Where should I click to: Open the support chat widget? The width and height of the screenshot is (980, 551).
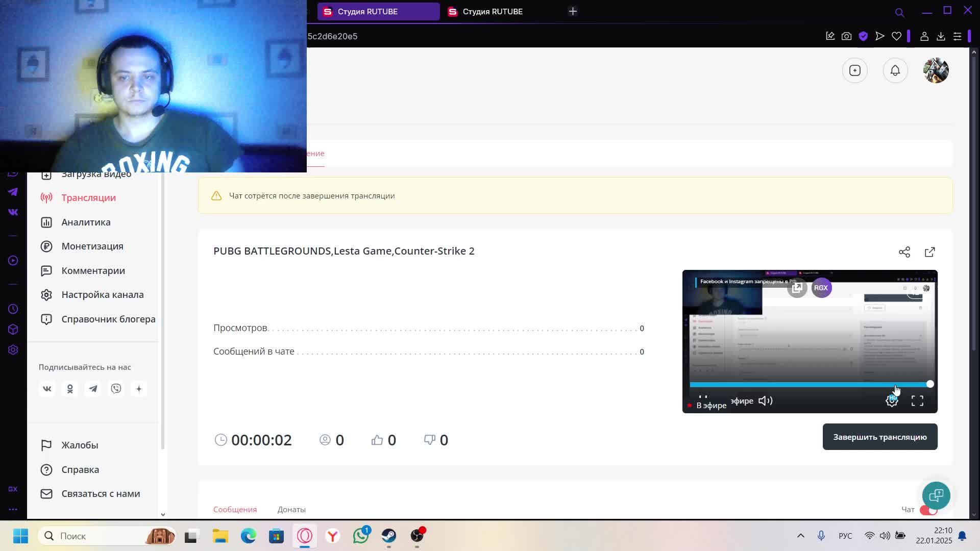tap(936, 495)
